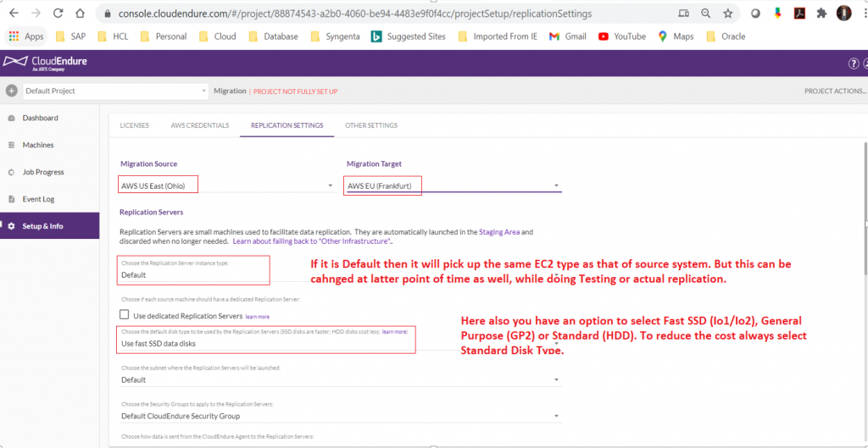The width and height of the screenshot is (868, 448).
Task: Open the Oracle bookmark folder
Action: pos(726,36)
